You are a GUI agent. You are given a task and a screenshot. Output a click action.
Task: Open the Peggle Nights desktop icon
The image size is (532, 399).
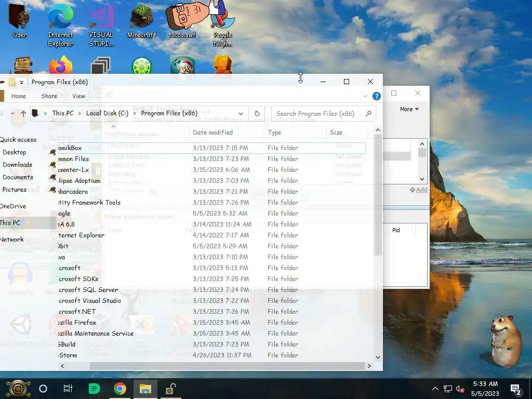(222, 24)
